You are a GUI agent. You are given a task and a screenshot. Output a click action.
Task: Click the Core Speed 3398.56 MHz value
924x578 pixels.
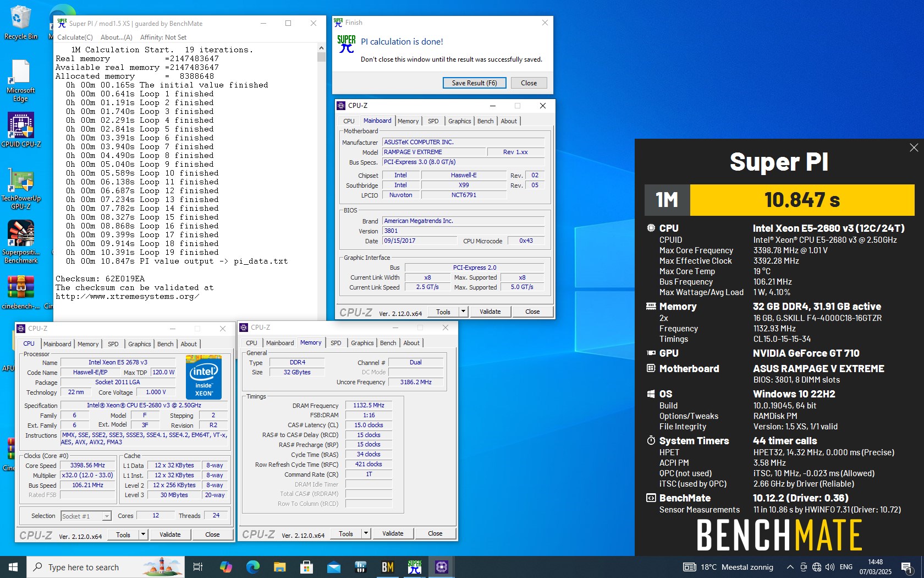87,465
